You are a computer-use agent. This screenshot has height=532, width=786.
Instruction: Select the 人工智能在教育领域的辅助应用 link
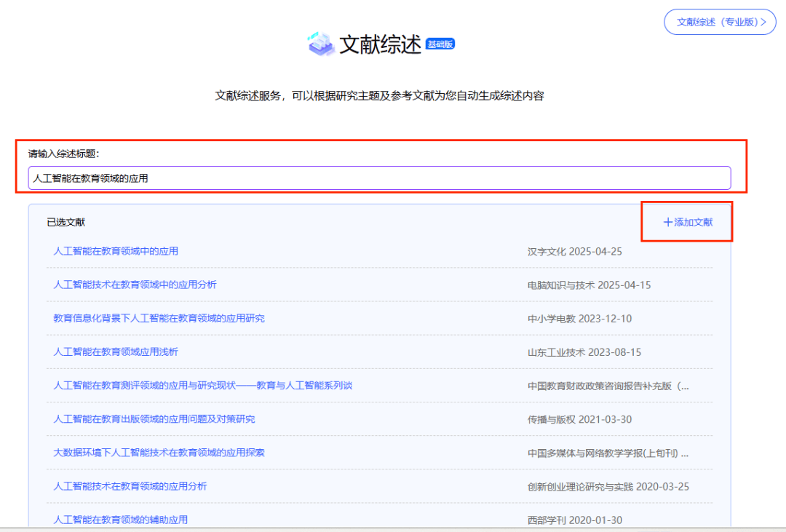(x=121, y=520)
